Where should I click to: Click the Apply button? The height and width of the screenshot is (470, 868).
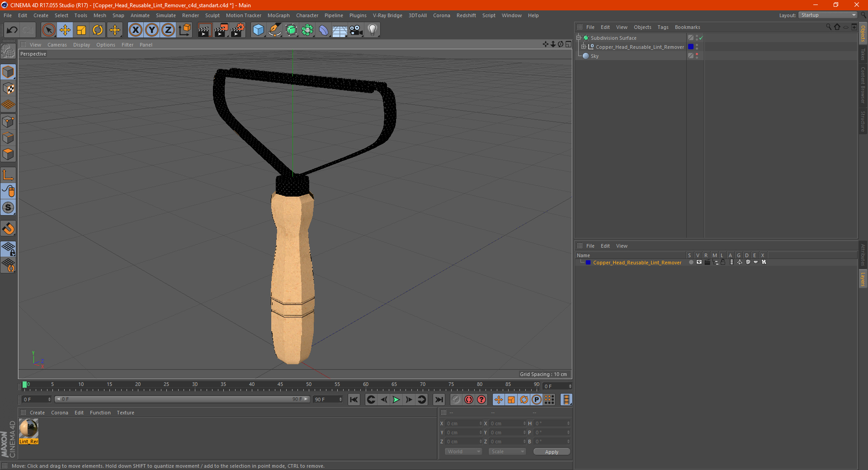[552, 451]
